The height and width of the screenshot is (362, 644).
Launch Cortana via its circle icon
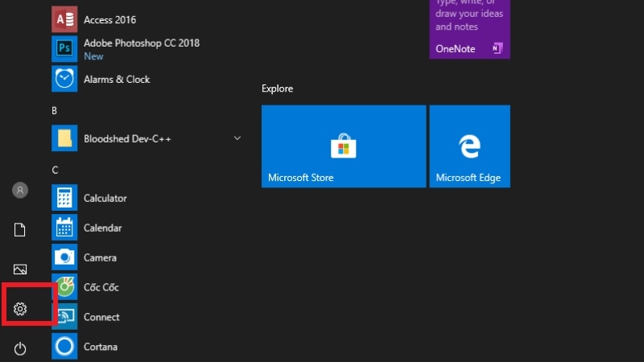[64, 347]
